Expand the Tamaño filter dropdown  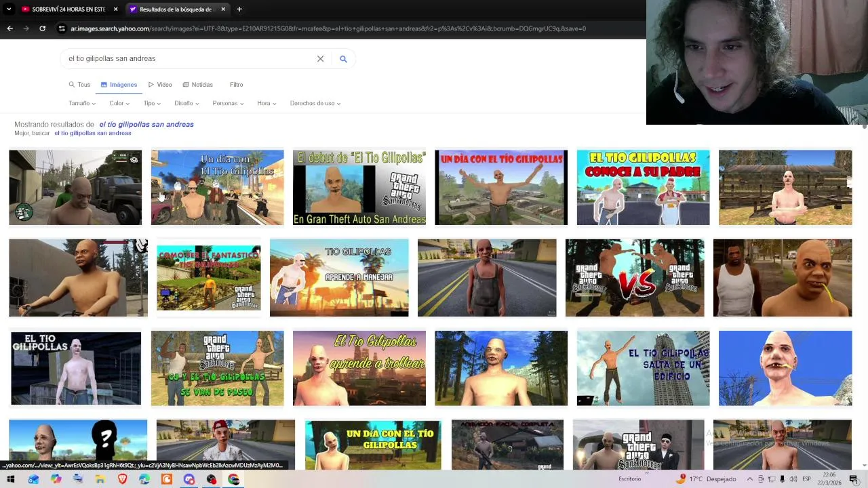coord(82,103)
